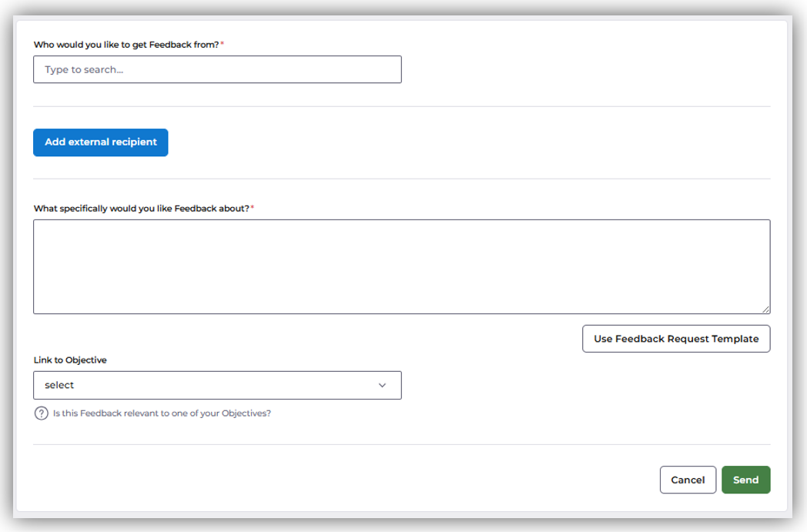
Task: Click the 'select' placeholder in the objective box
Action: tap(59, 385)
